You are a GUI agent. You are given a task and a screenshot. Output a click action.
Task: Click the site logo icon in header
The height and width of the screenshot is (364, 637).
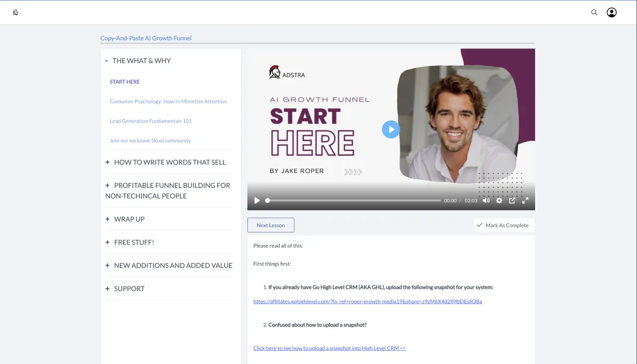point(15,12)
